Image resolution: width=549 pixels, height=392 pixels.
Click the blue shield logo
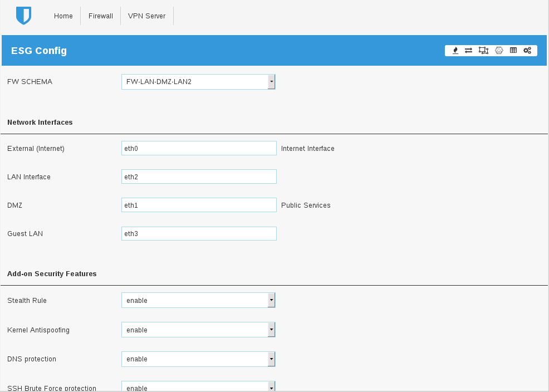pyautogui.click(x=23, y=16)
